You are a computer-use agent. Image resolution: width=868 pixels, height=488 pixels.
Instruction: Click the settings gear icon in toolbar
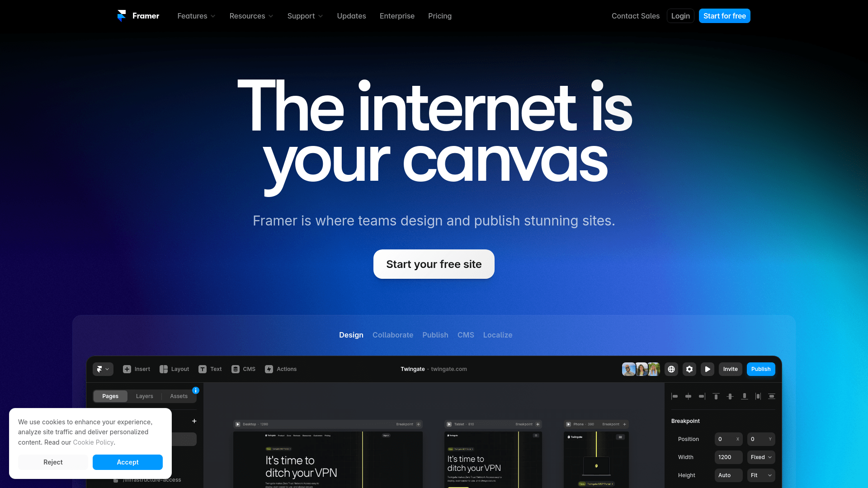689,369
